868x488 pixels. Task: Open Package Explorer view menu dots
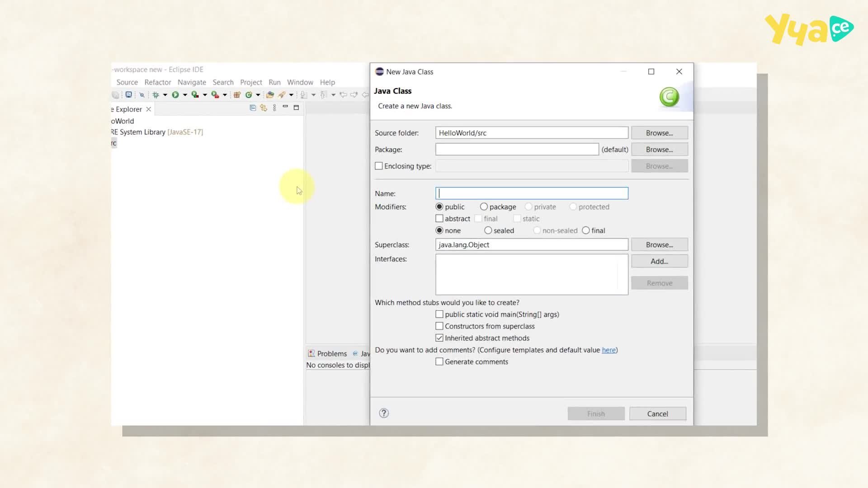274,108
